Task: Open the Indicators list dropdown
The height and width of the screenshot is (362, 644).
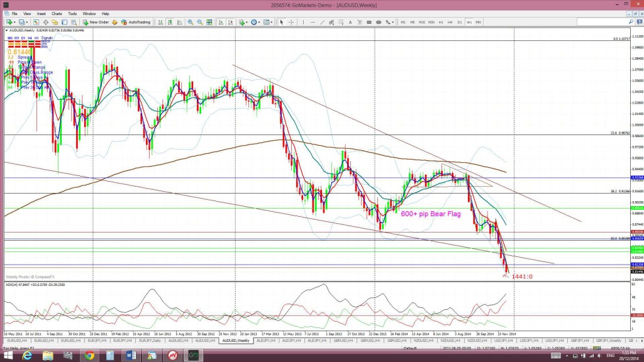Action: click(243, 22)
